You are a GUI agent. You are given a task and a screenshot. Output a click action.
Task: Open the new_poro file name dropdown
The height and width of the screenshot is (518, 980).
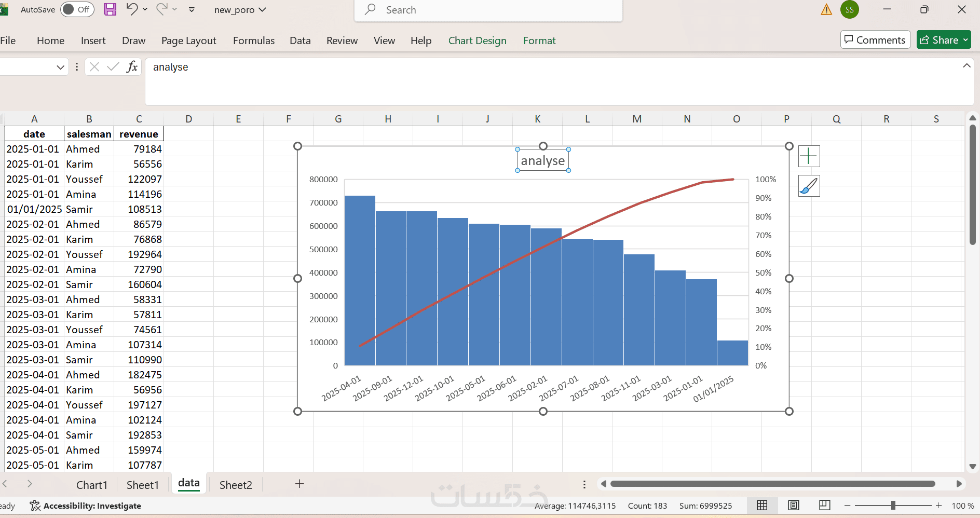(x=240, y=10)
